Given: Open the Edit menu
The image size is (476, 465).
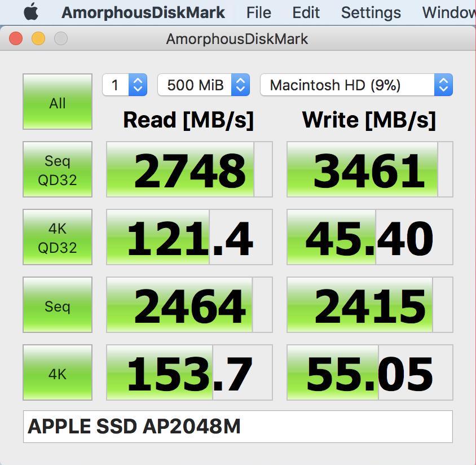Looking at the screenshot, I should 306,13.
